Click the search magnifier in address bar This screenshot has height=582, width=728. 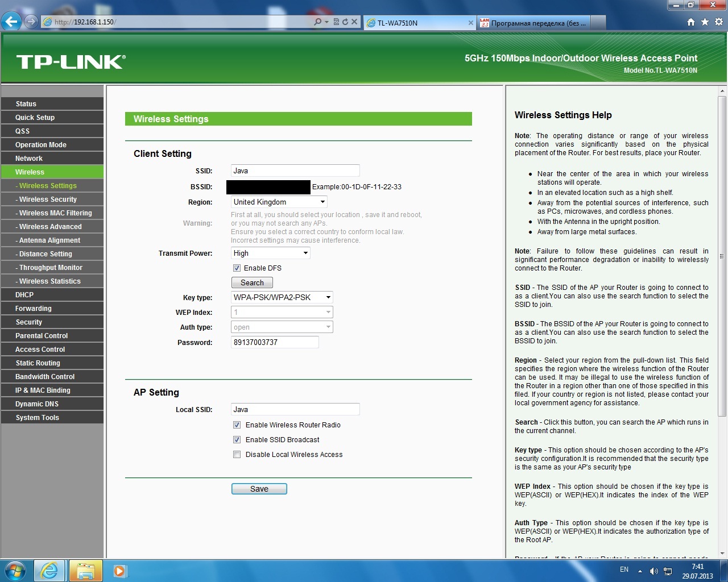point(317,22)
